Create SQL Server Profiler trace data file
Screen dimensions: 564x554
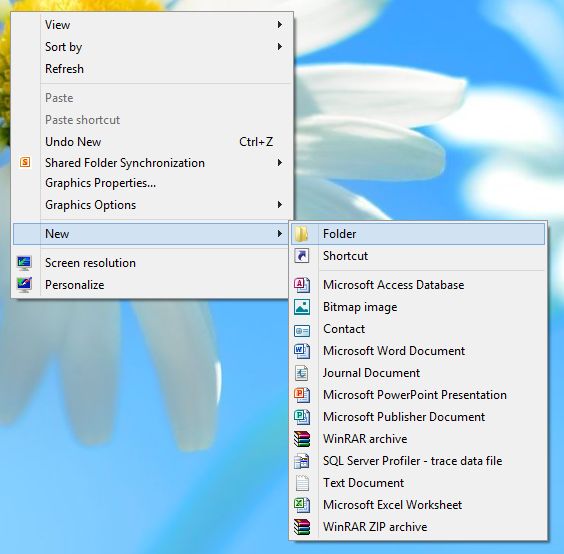(x=418, y=461)
